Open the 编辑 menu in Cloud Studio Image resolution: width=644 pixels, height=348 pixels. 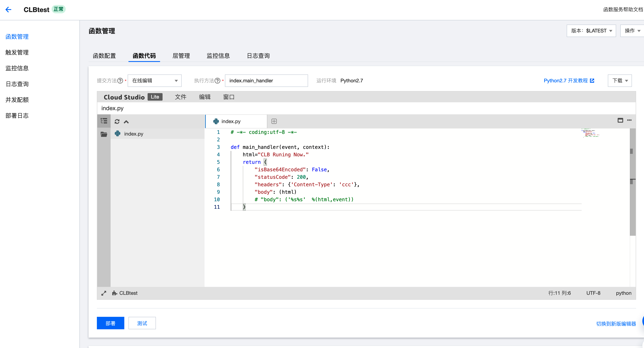205,97
